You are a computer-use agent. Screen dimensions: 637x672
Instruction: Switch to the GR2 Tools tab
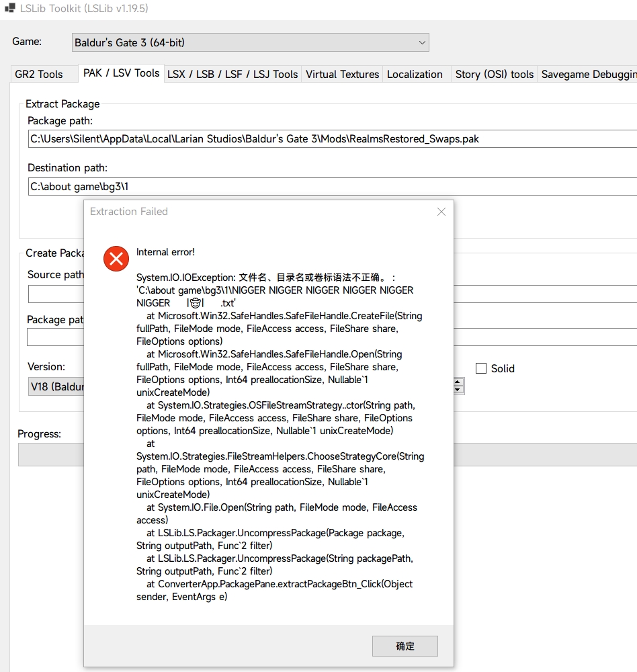tap(39, 74)
